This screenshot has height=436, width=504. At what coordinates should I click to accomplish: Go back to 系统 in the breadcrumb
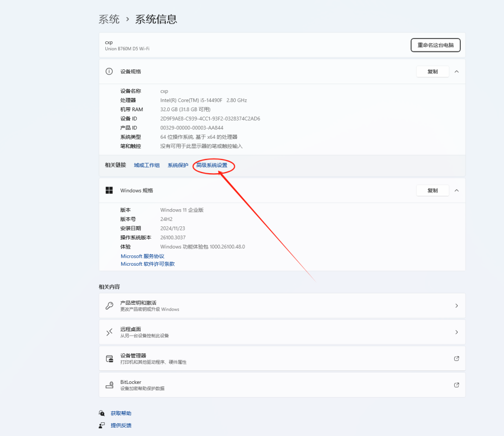(109, 19)
